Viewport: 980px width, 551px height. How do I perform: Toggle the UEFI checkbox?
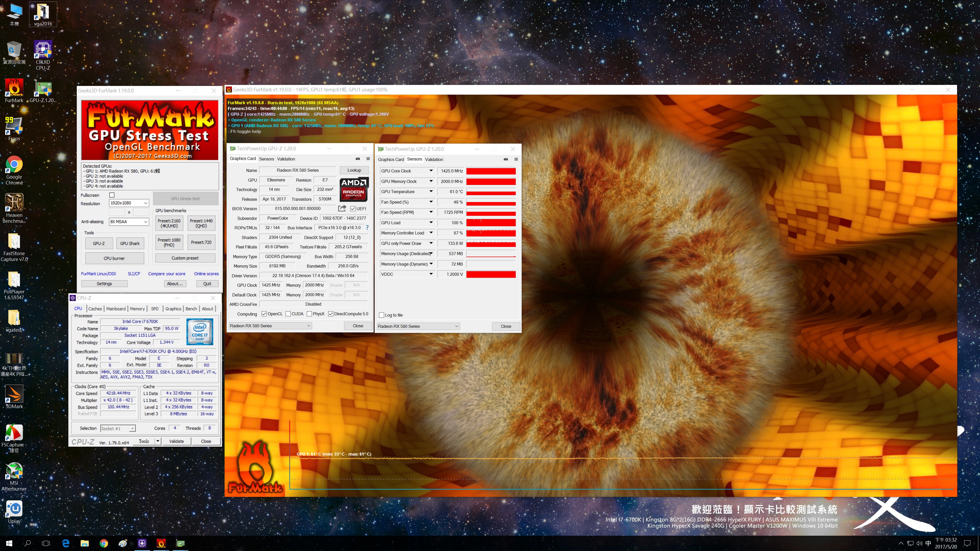tap(353, 208)
